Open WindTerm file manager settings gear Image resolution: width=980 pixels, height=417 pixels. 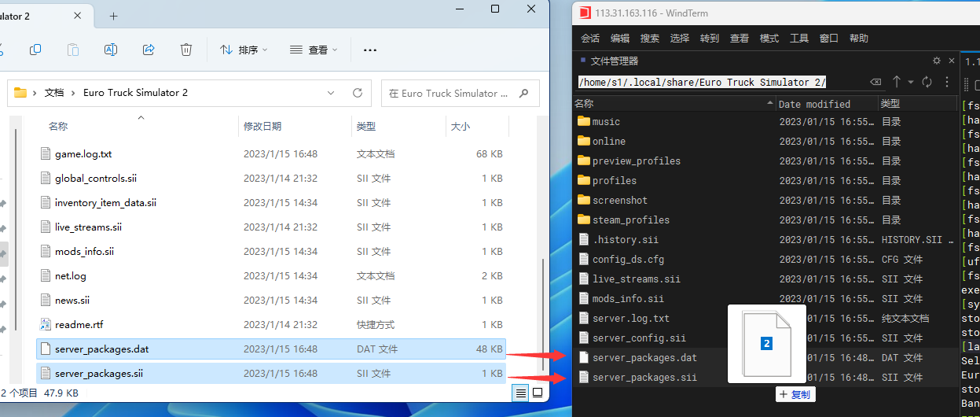point(936,61)
